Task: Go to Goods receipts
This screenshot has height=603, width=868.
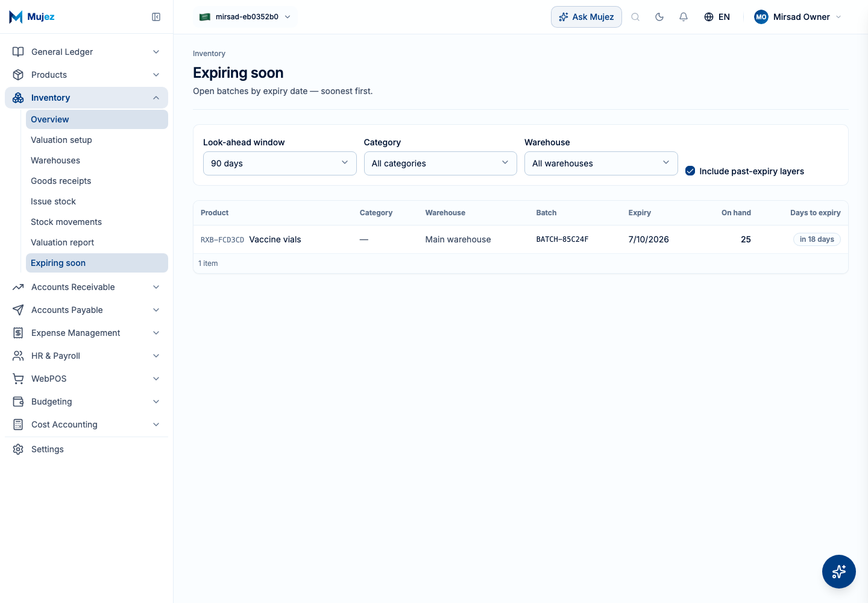Action: pyautogui.click(x=97, y=181)
